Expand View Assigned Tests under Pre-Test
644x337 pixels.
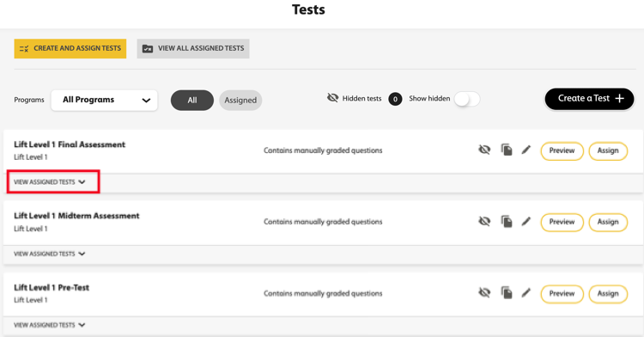(x=50, y=325)
